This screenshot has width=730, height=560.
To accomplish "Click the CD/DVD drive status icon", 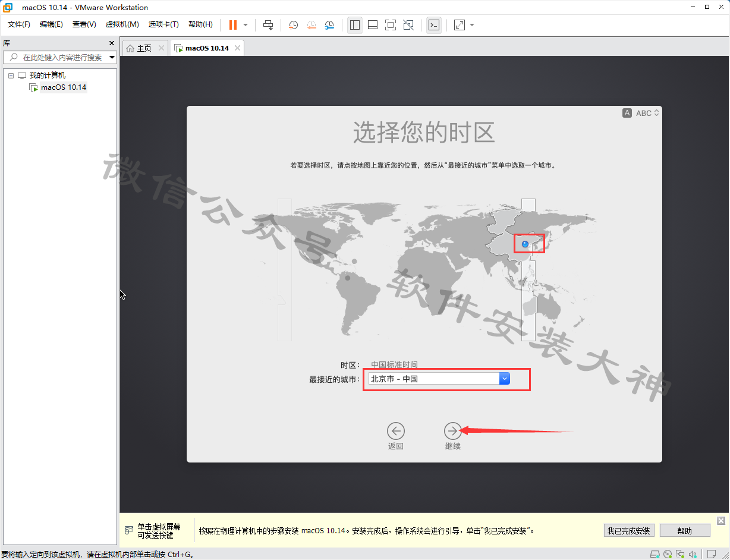I will coord(668,555).
